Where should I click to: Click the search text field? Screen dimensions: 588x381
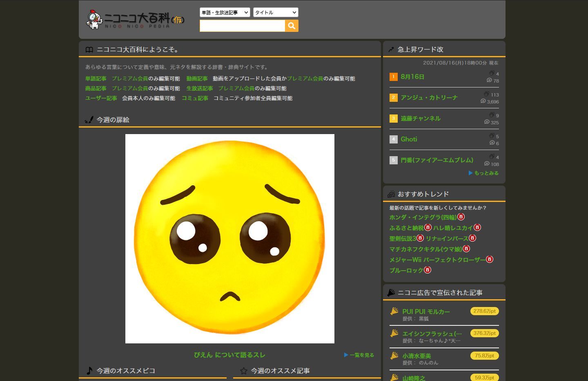(x=242, y=26)
